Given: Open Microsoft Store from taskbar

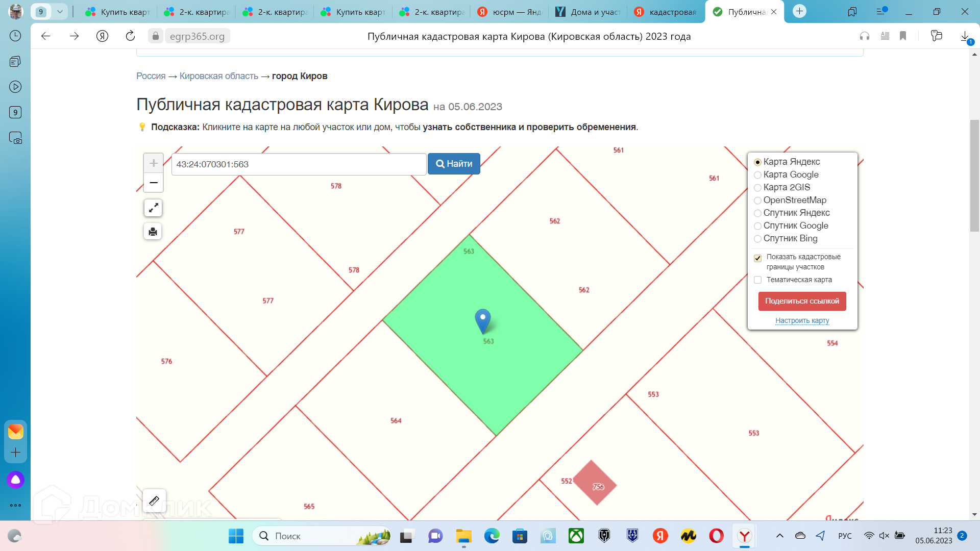Looking at the screenshot, I should (x=520, y=536).
